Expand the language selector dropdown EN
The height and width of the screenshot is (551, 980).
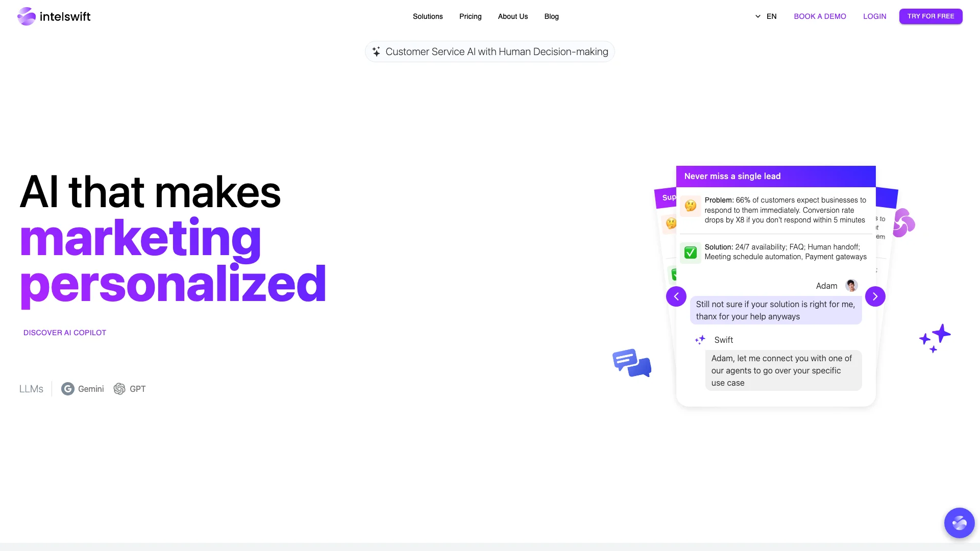tap(765, 16)
